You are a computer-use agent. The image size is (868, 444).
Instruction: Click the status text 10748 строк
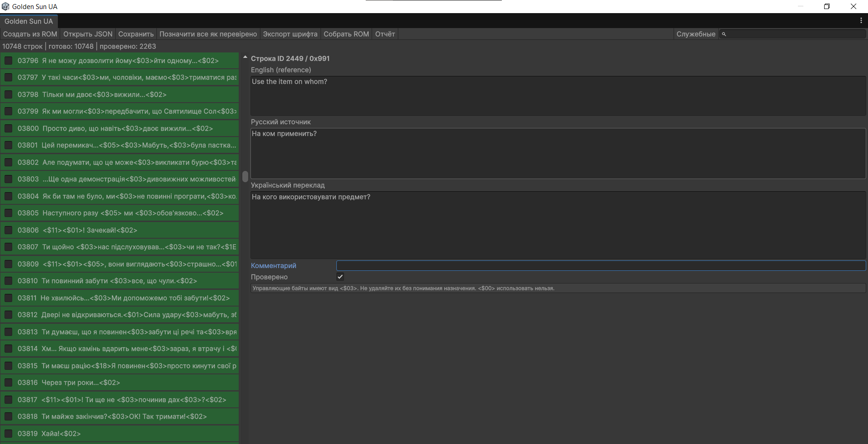click(x=22, y=47)
